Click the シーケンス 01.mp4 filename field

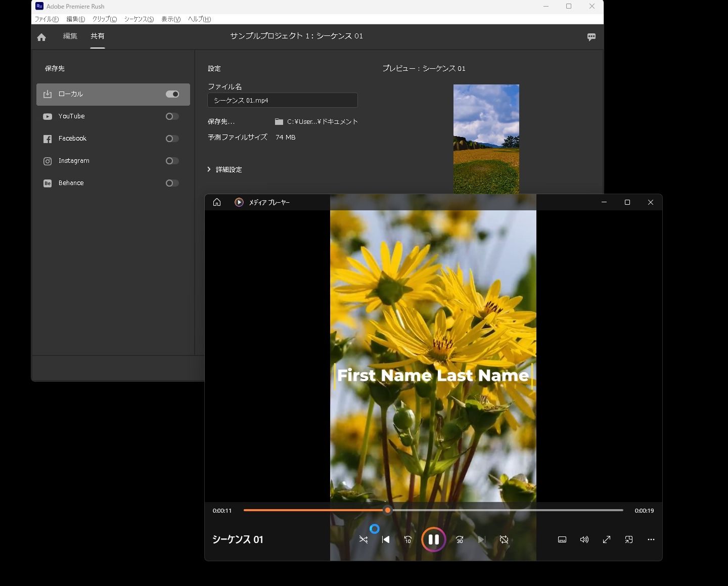click(282, 100)
